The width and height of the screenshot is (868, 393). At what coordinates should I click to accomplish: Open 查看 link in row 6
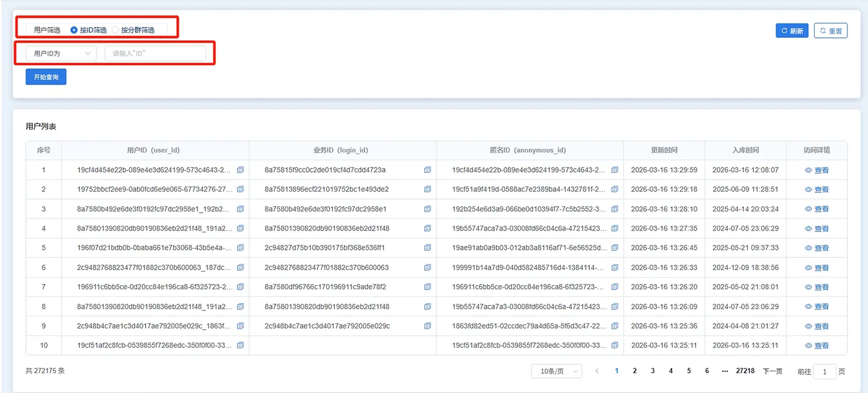click(817, 268)
